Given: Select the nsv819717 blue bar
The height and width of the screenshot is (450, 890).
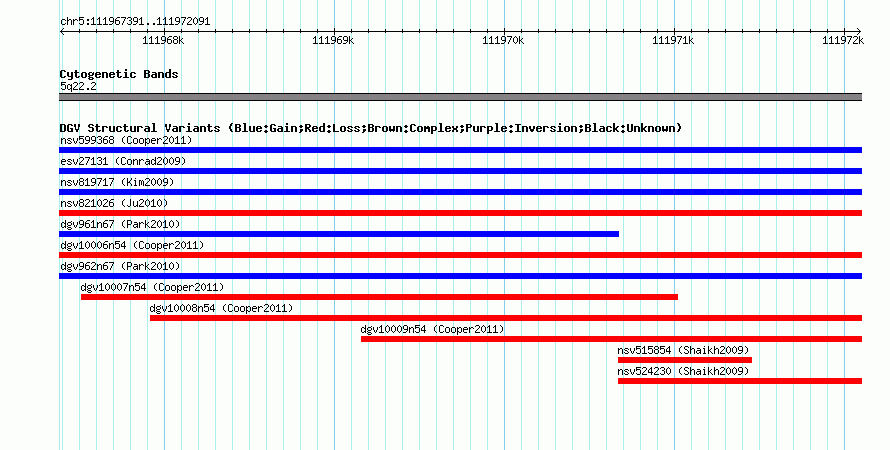Looking at the screenshot, I should [x=460, y=192].
